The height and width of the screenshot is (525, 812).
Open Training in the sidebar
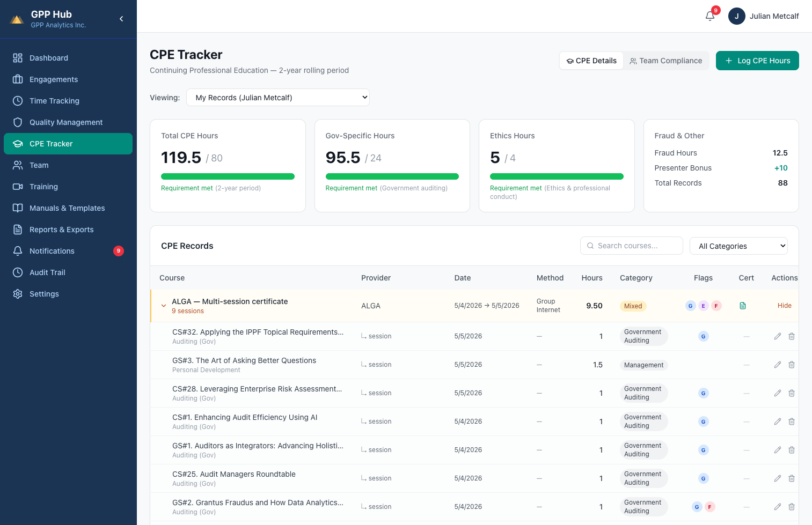(68, 187)
